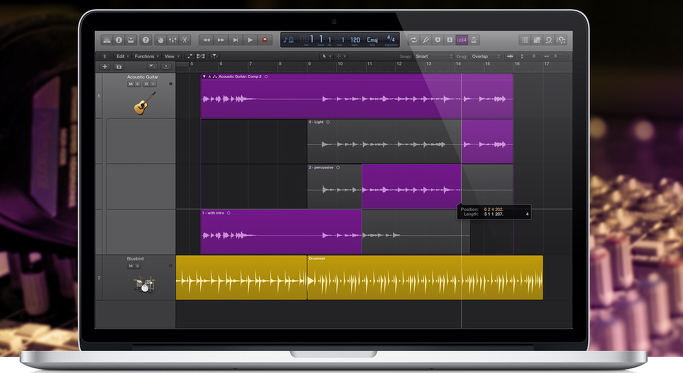The height and width of the screenshot is (373, 683).
Task: Open the left-click pointer tool menu
Action: [326, 56]
